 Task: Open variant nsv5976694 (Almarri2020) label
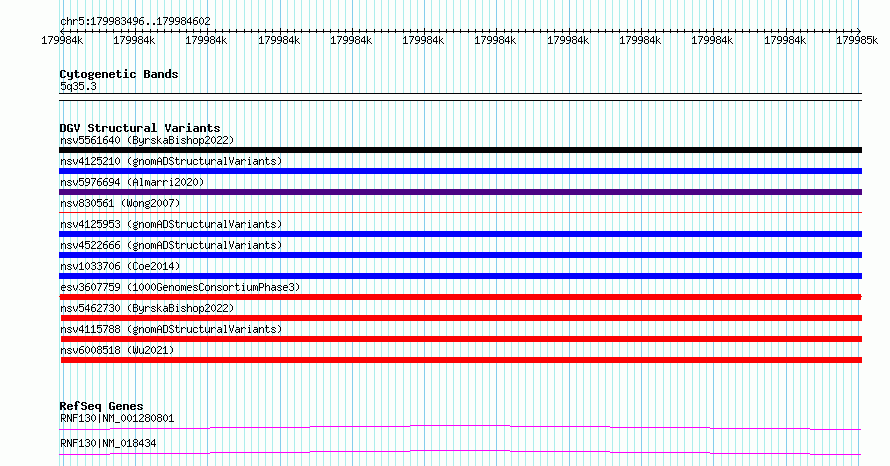point(132,182)
